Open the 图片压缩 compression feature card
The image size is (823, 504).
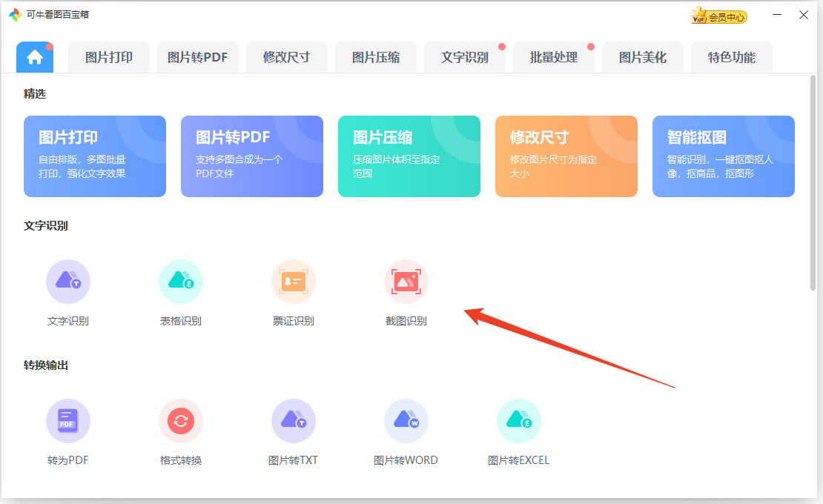pos(409,156)
